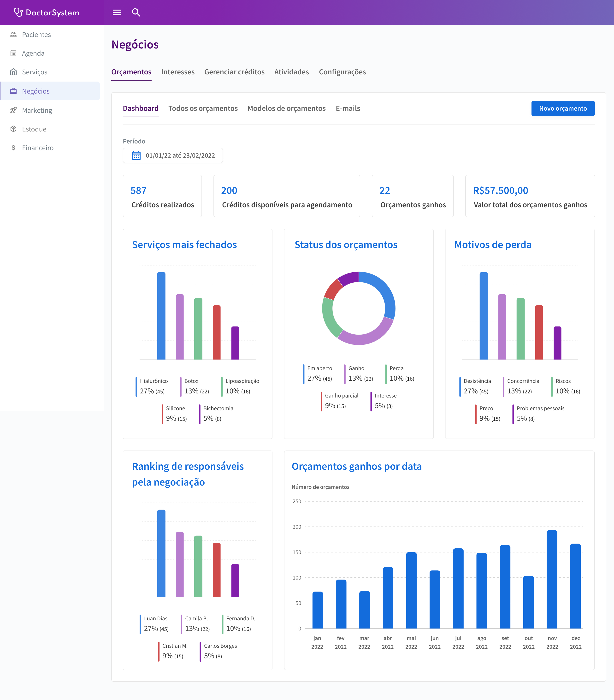
Task: Open Negócios in the sidebar
Action: tap(35, 91)
